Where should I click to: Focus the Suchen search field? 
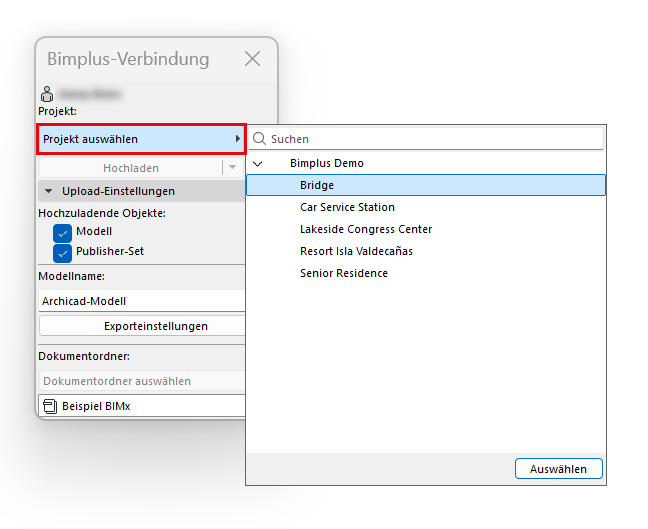pos(426,139)
